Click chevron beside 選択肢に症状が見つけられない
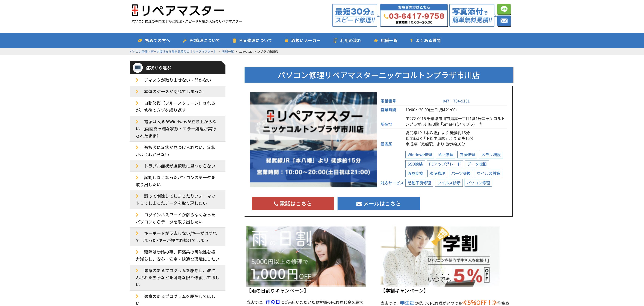 pyautogui.click(x=137, y=148)
